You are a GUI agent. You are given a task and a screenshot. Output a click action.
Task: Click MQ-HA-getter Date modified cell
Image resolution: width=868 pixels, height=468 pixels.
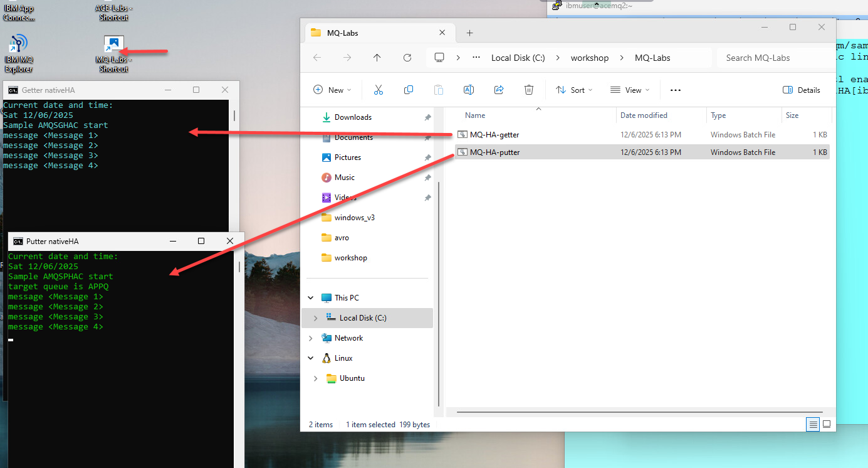click(x=651, y=134)
